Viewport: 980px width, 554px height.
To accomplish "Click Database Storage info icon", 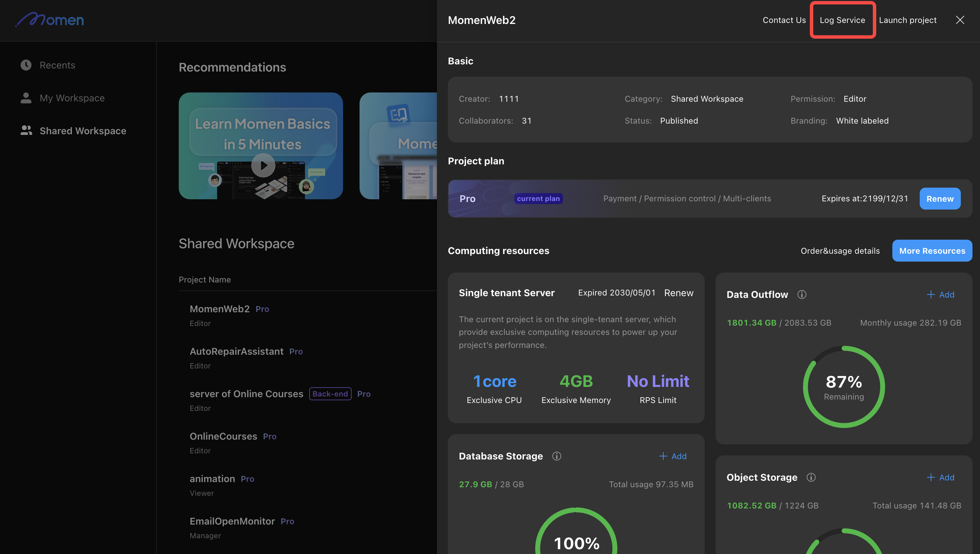I will tap(556, 456).
